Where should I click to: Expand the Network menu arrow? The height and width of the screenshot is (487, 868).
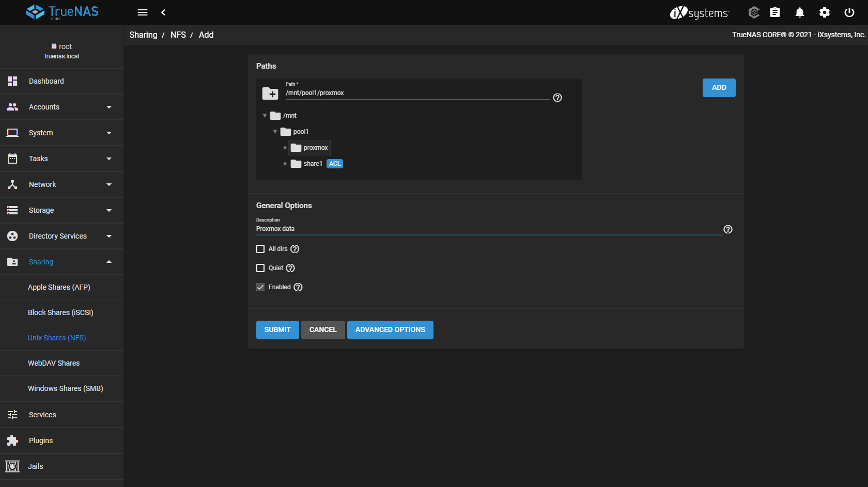pyautogui.click(x=109, y=184)
